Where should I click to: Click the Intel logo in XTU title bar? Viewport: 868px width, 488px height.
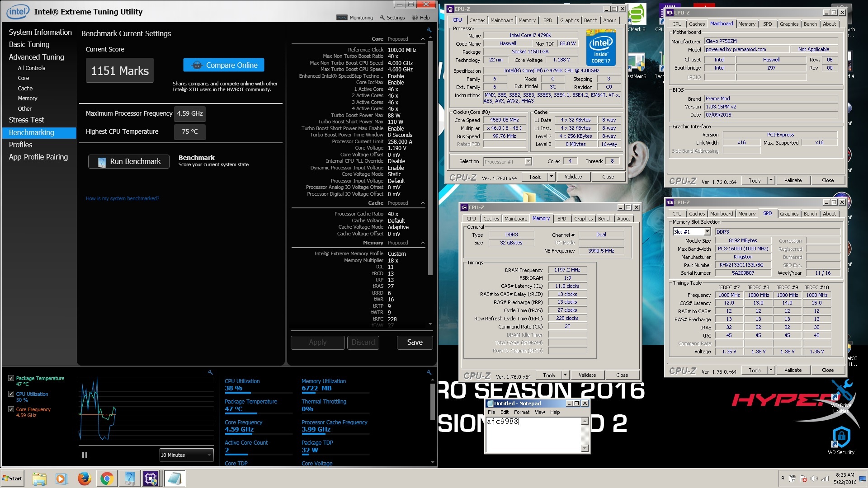(18, 12)
